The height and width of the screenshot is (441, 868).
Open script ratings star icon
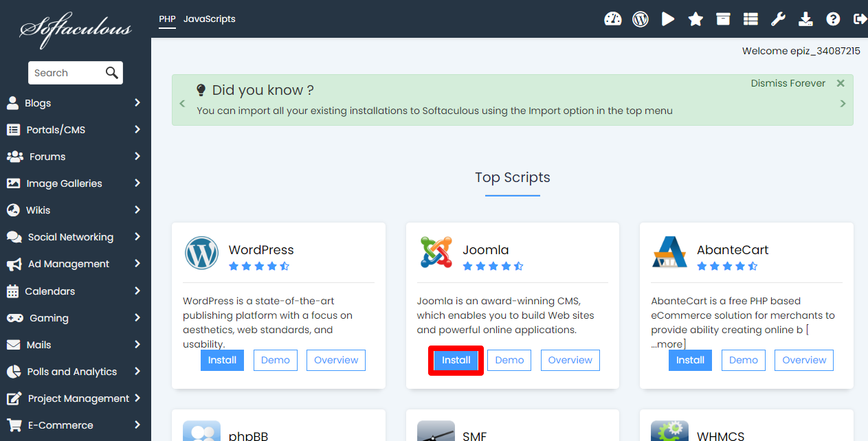pyautogui.click(x=695, y=19)
